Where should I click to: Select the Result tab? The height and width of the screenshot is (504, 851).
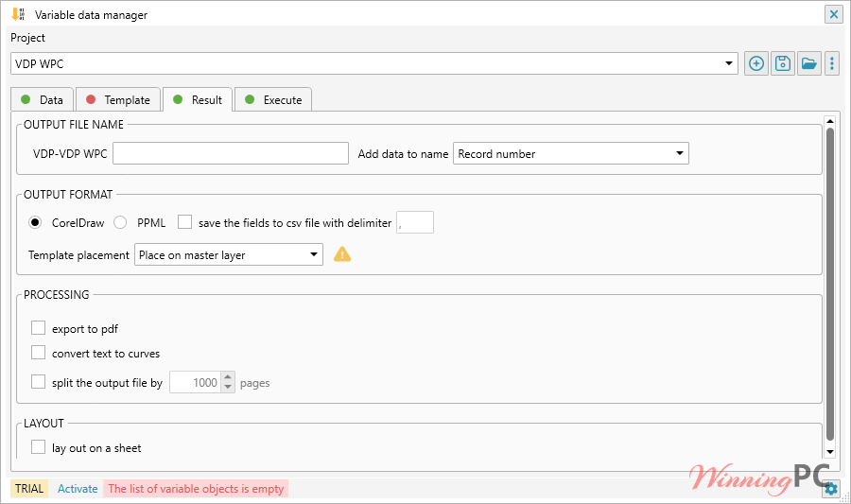point(198,100)
